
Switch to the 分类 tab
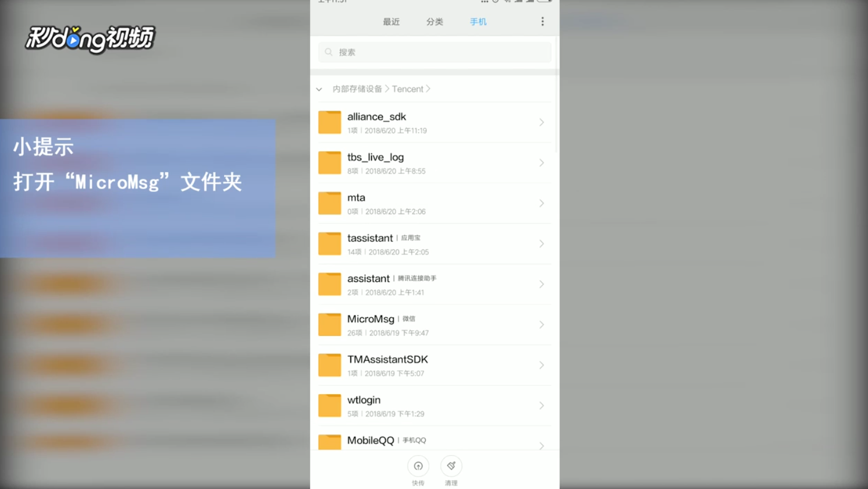click(x=435, y=22)
